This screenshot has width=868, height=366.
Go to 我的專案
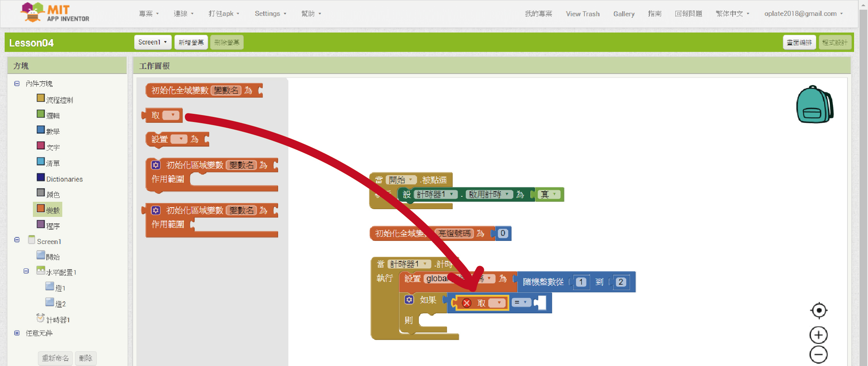pos(538,14)
